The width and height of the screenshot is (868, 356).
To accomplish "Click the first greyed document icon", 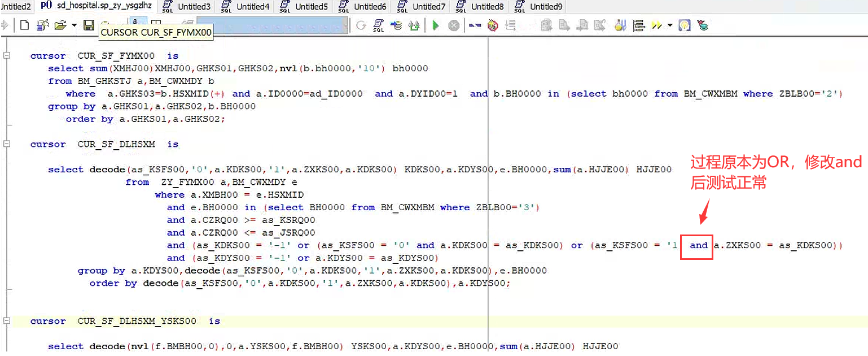I will pos(546,25).
